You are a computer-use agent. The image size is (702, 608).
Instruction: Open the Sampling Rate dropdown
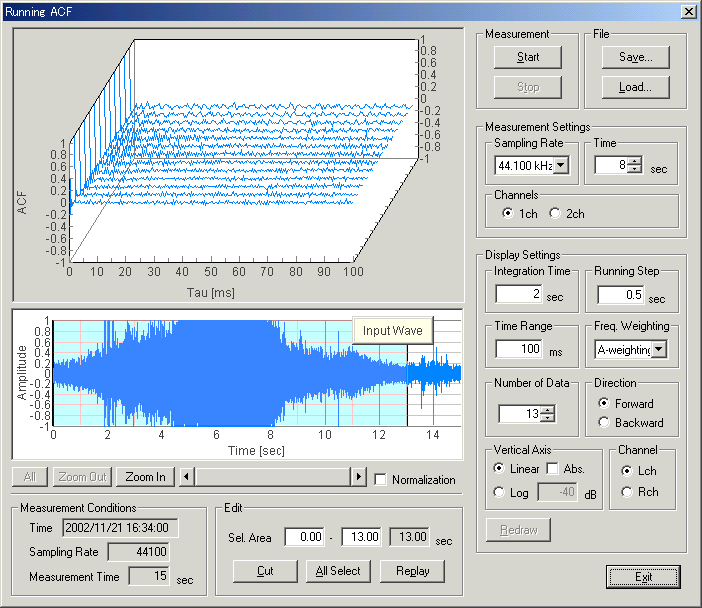click(x=561, y=165)
